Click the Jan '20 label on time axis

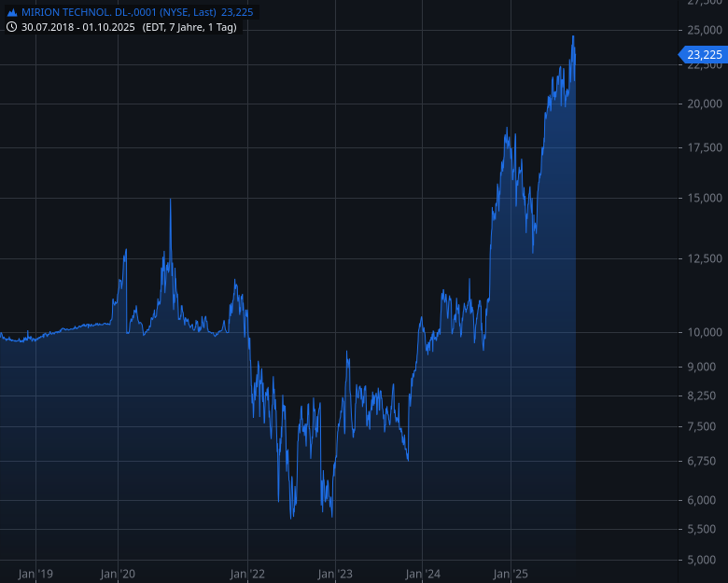118,574
